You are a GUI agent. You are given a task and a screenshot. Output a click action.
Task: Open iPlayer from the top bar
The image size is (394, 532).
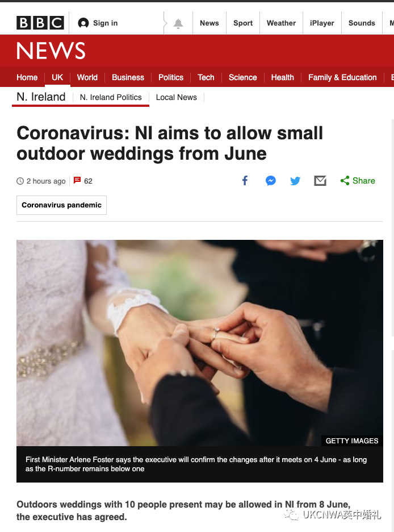click(x=322, y=23)
